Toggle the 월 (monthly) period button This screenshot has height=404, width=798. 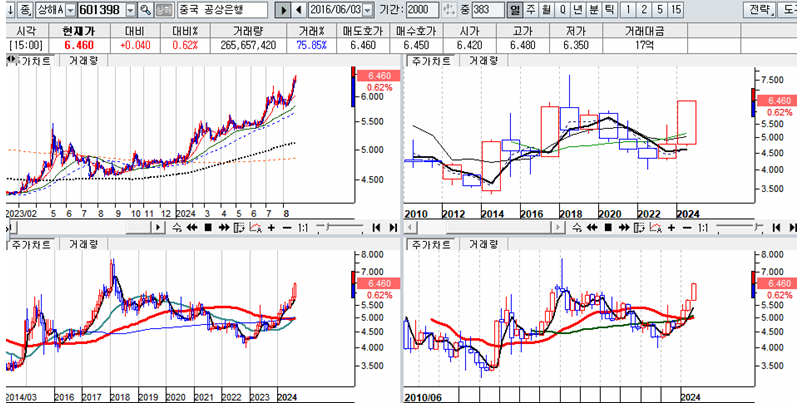pyautogui.click(x=546, y=9)
